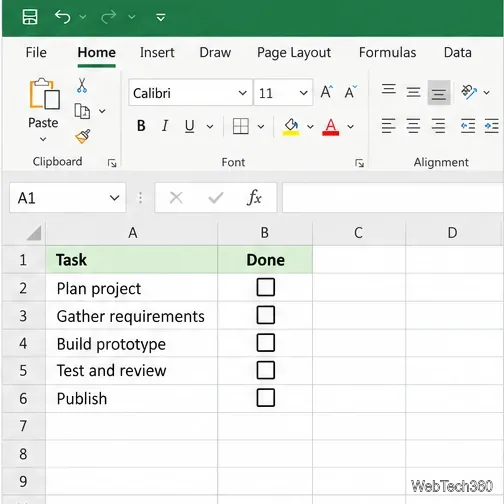Expand the Fill Color dropdown arrow
The image size is (504, 504).
pos(310,127)
